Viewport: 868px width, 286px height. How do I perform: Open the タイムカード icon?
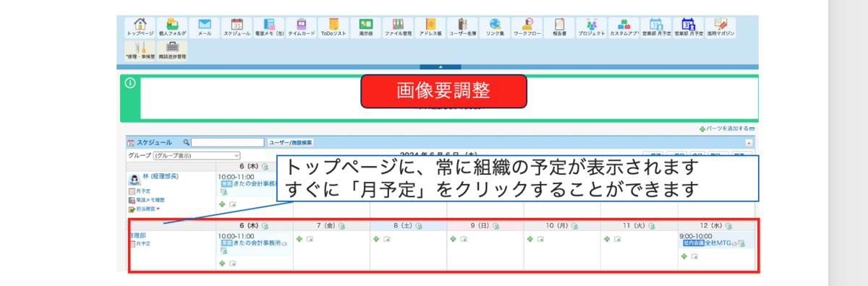(301, 27)
